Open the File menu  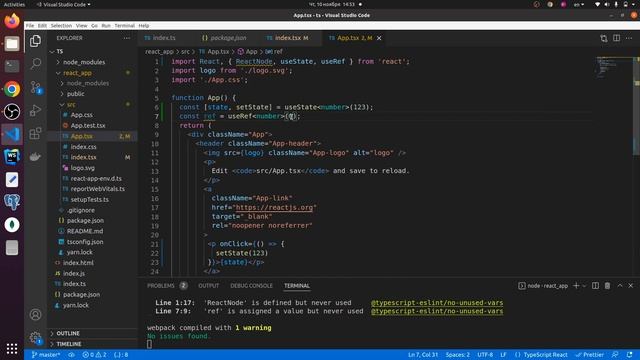click(x=30, y=25)
